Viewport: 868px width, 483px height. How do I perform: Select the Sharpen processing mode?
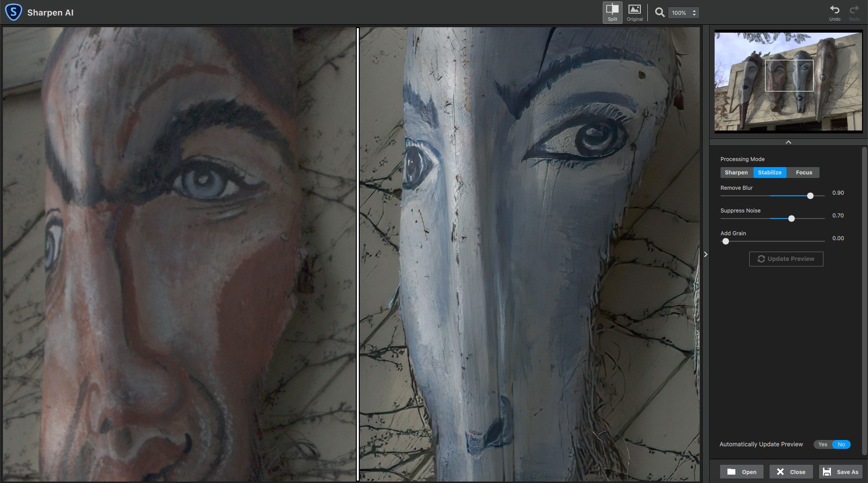[736, 173]
